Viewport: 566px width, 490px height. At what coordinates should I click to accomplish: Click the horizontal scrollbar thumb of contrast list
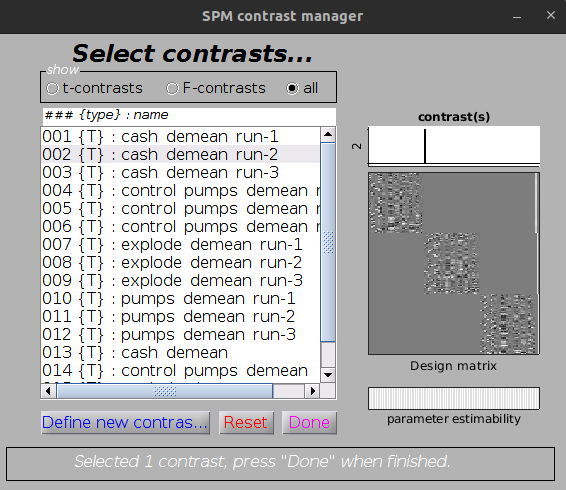pyautogui.click(x=165, y=391)
